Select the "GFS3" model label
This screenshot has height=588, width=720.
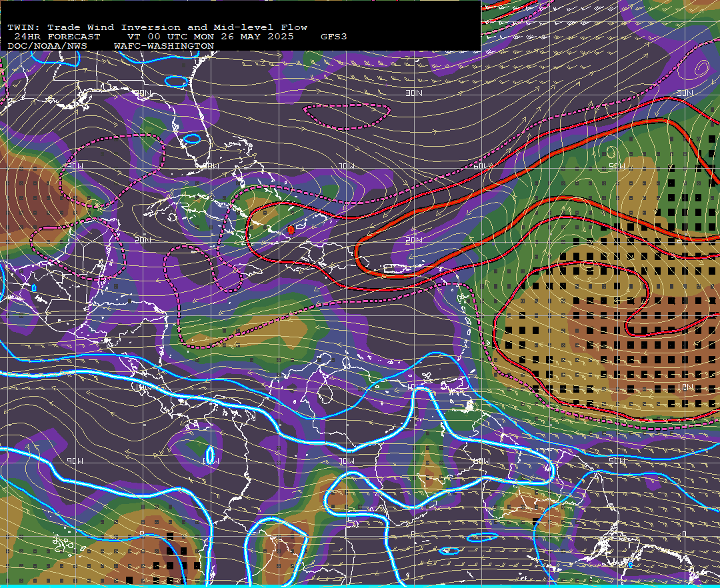coord(334,37)
